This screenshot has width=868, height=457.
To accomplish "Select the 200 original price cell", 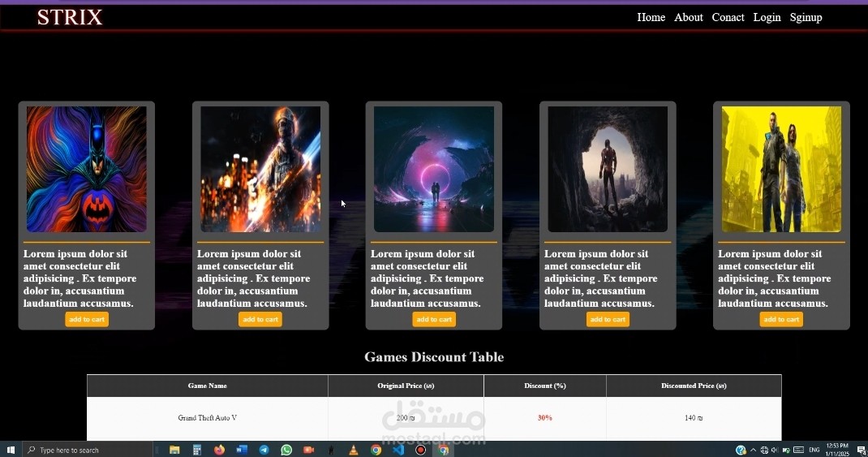I will pos(406,418).
